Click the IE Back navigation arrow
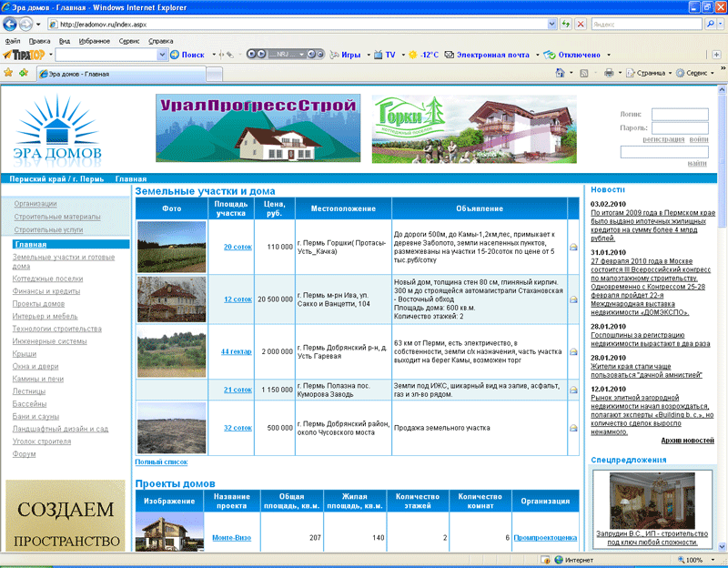Viewport: 728px width, 568px height. tap(13, 24)
